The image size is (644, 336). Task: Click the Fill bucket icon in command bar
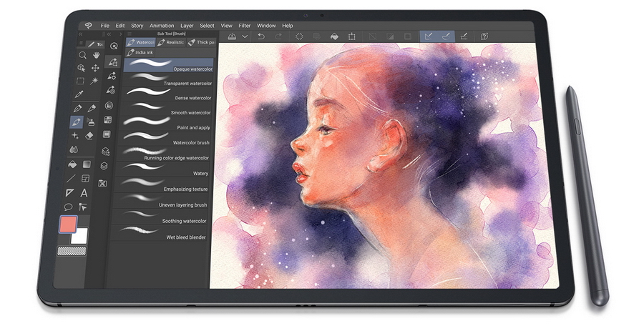click(x=333, y=36)
